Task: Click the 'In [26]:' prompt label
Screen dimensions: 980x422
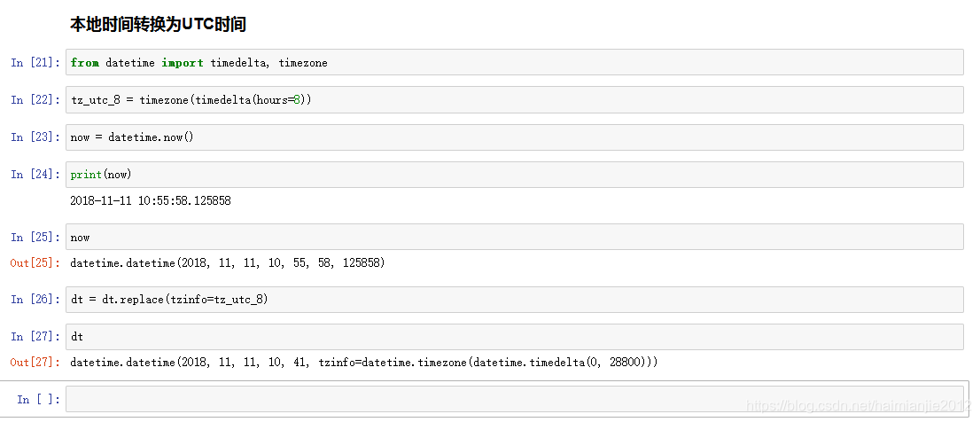Action: point(35,300)
